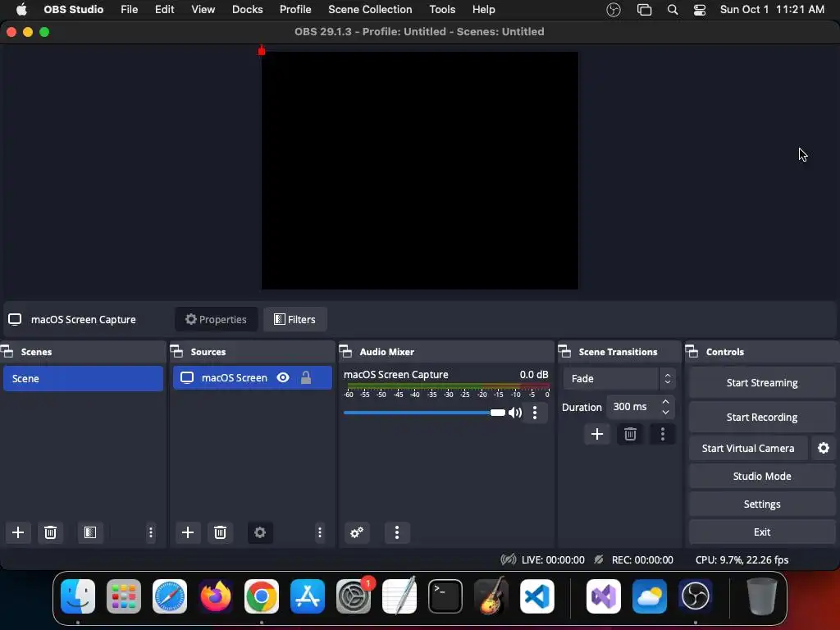Open OBS icon in the dock
This screenshot has height=630, width=840.
pyautogui.click(x=696, y=596)
